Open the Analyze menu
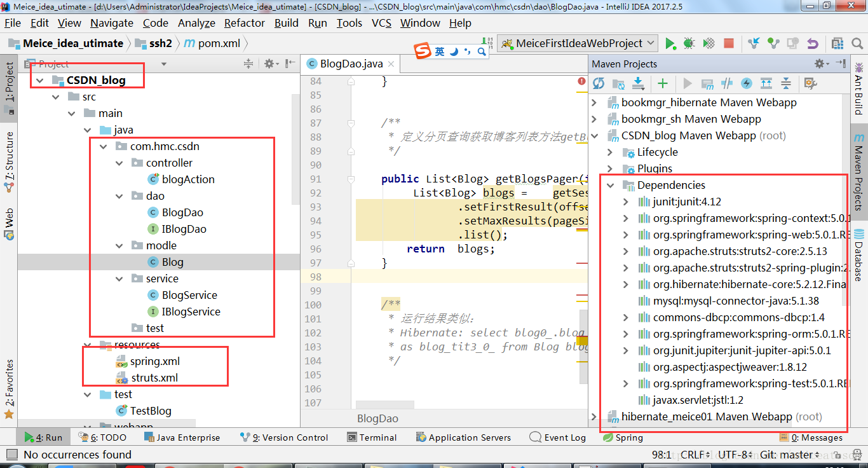Screen dimensions: 868x468 pos(196,23)
